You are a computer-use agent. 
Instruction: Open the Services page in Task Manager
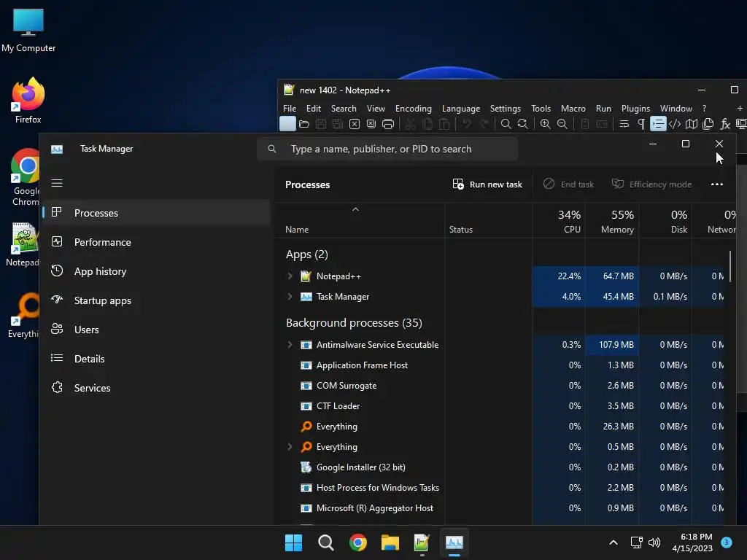156,388
